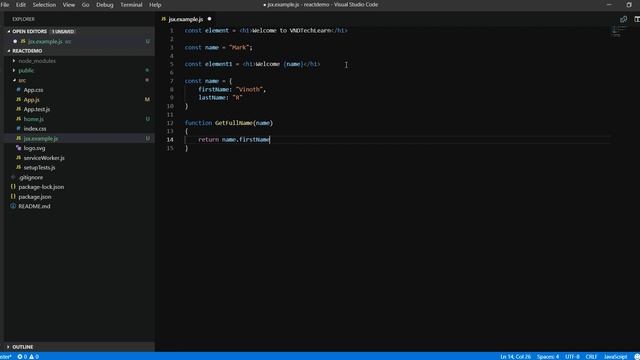Image resolution: width=640 pixels, height=360 pixels.
Task: Click the 'Ln 14, Col 26' cursor position
Action: pos(515,357)
